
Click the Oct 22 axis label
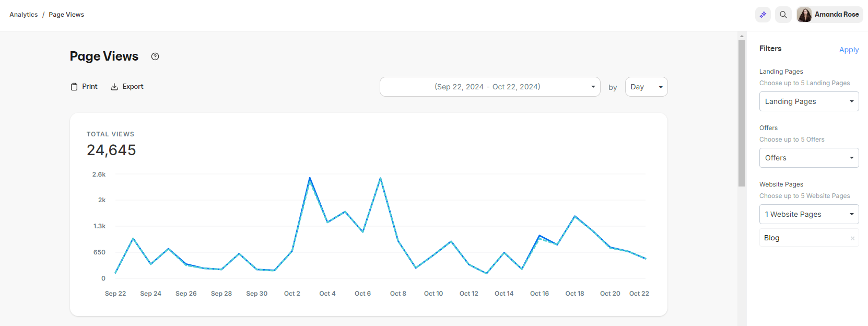639,294
